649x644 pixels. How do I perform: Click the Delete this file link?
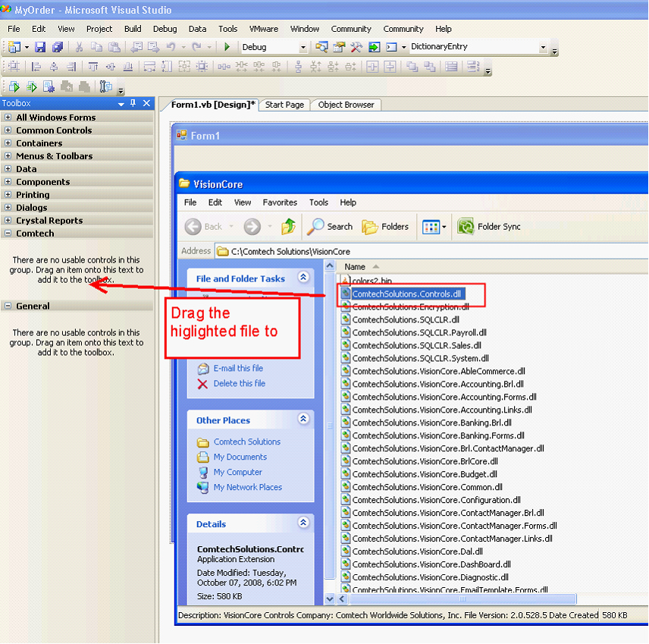240,384
